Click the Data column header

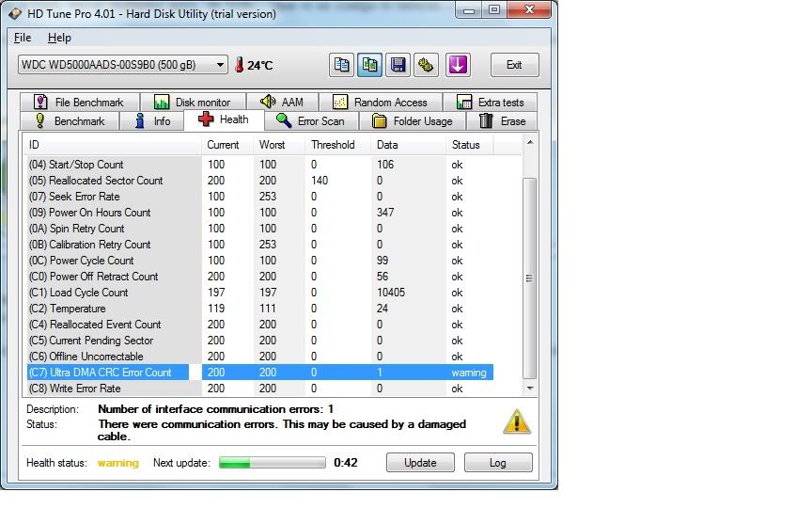pyautogui.click(x=408, y=145)
